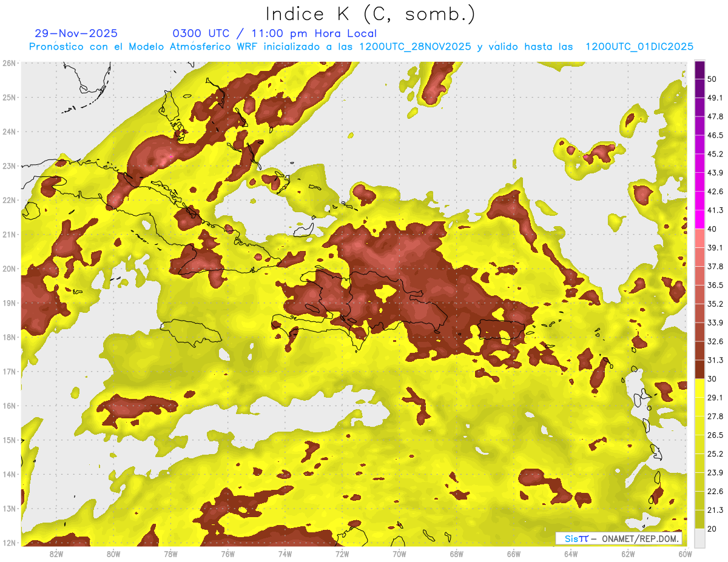The image size is (728, 562).
Task: Click the '42.6' colorbar value
Action: [715, 192]
